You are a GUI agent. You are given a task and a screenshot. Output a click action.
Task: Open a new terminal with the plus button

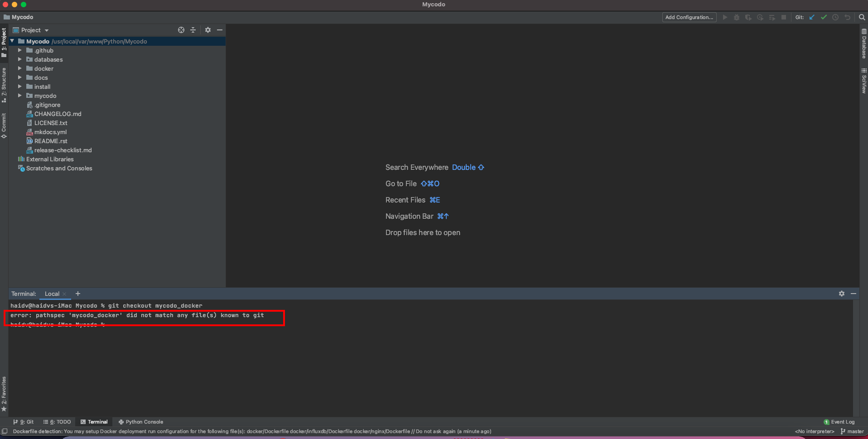tap(77, 294)
